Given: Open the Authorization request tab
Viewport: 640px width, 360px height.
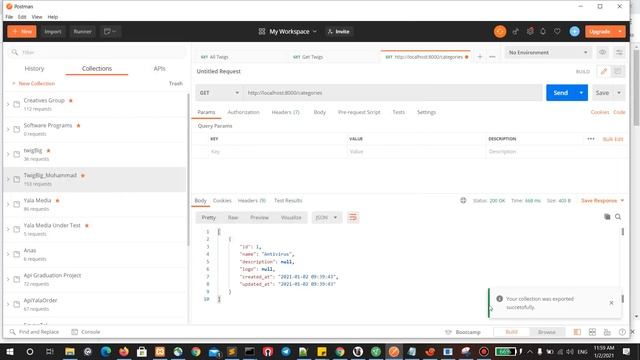Looking at the screenshot, I should [x=244, y=112].
